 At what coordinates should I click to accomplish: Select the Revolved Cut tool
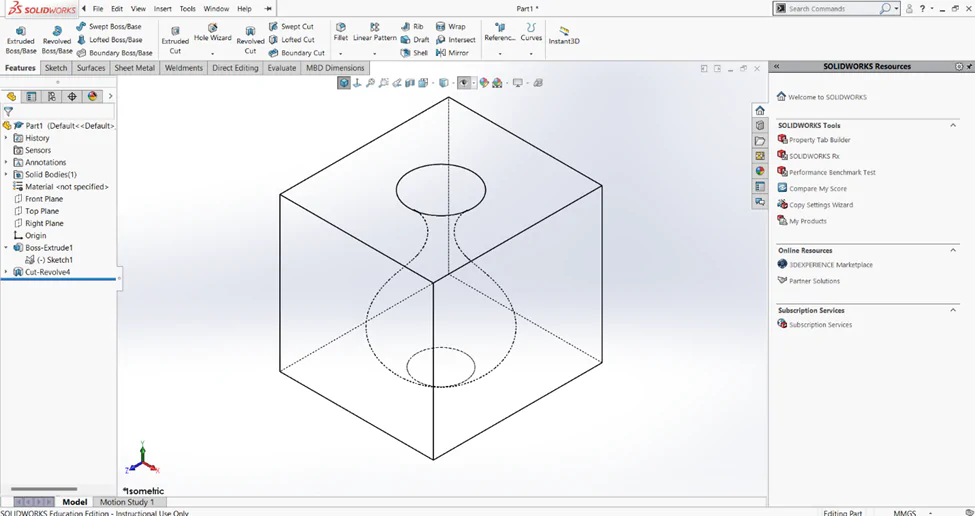coord(250,40)
